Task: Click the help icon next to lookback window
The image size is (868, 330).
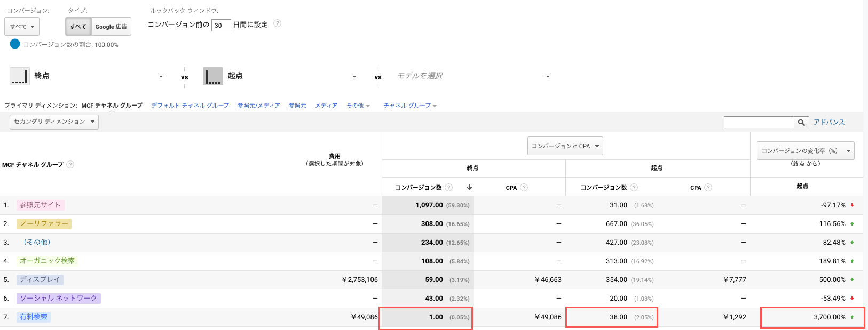Action: [277, 23]
